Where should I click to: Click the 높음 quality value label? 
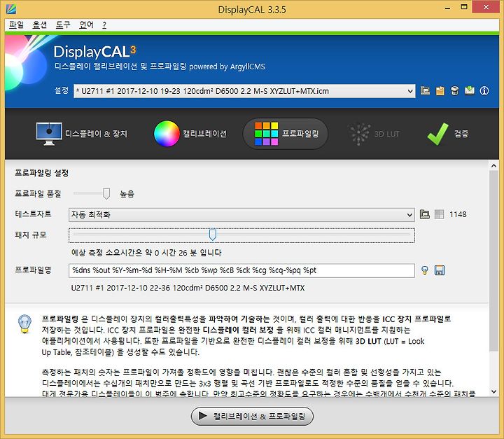[x=127, y=194]
